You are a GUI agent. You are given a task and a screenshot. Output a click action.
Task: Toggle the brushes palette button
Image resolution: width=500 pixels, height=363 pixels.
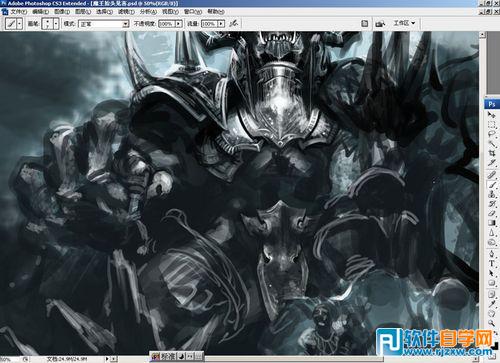point(365,24)
